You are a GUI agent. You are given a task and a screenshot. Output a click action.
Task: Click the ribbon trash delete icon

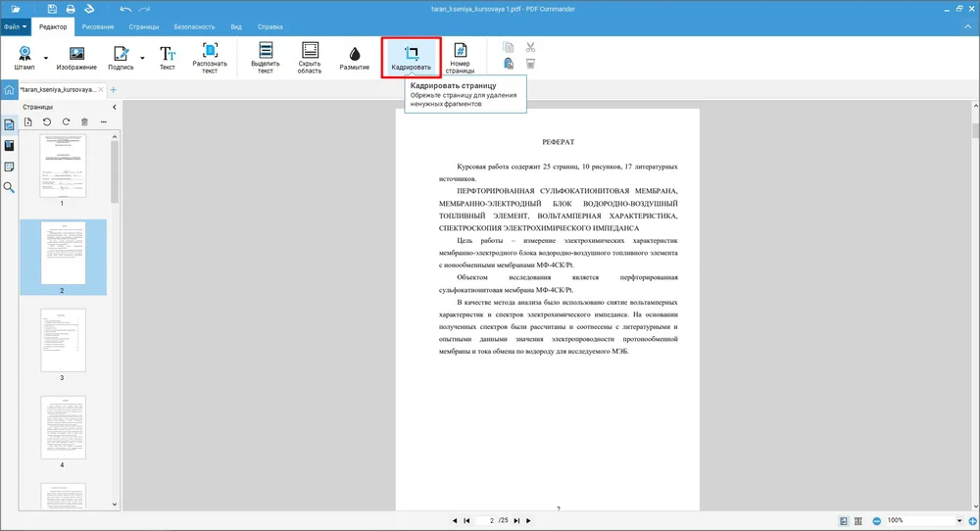point(530,63)
